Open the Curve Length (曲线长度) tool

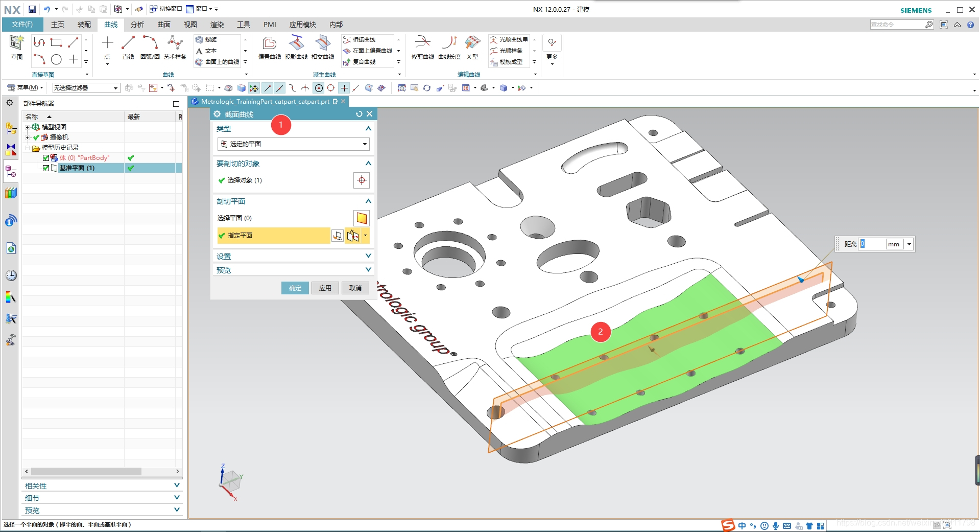click(449, 48)
